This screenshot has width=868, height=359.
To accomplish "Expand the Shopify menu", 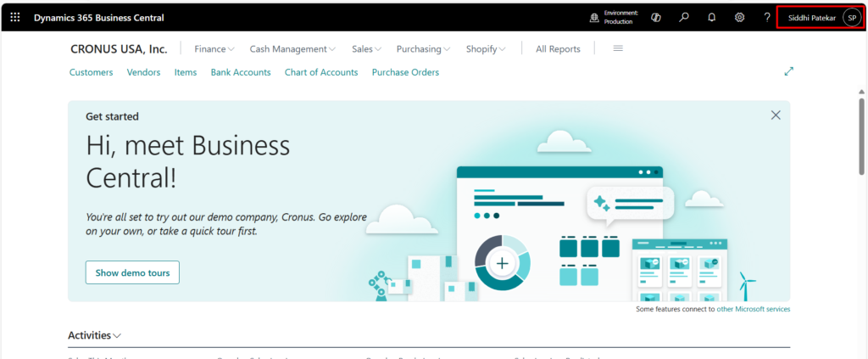I will click(486, 48).
